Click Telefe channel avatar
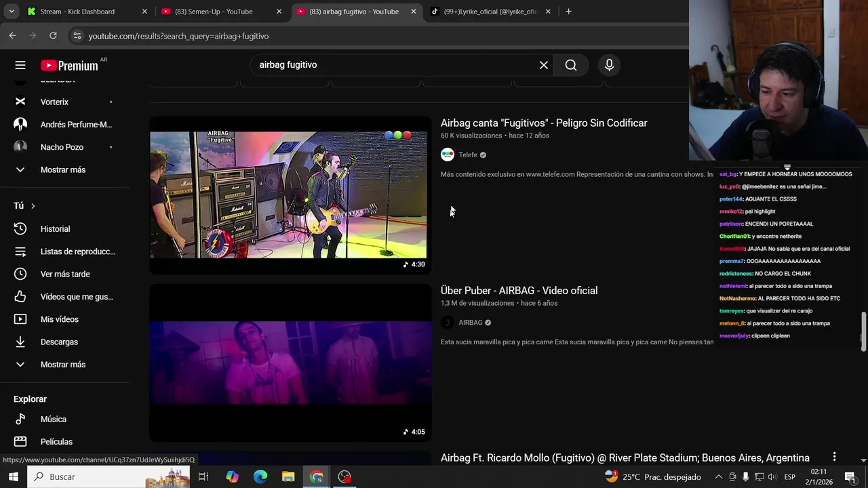 click(448, 155)
